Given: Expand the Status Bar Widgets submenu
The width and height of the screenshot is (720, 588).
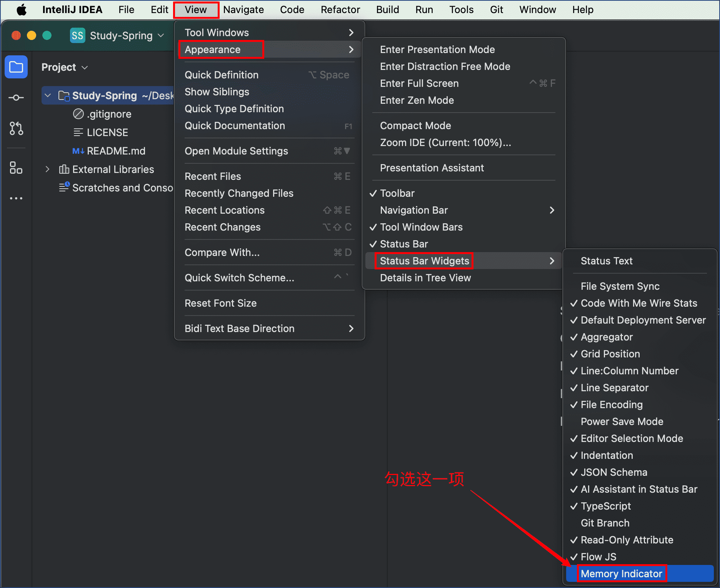Looking at the screenshot, I should click(x=464, y=261).
